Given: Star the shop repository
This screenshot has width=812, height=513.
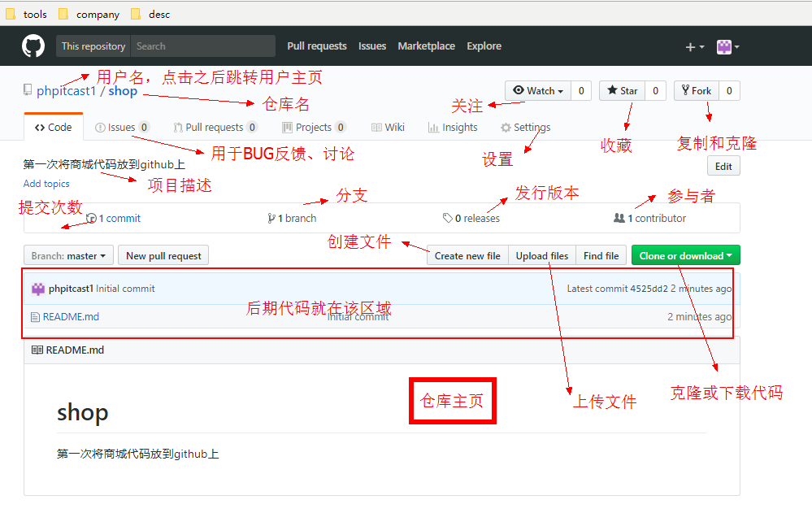Looking at the screenshot, I should (x=623, y=91).
